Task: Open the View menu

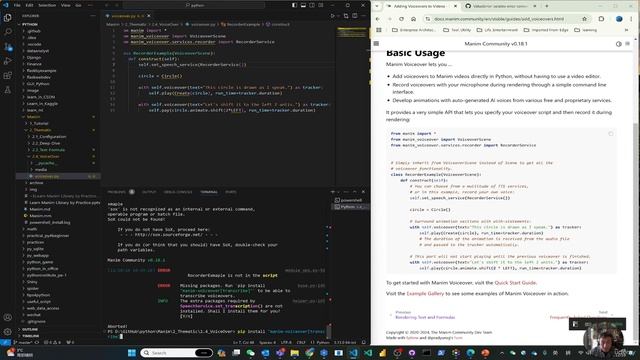Action: (x=65, y=5)
